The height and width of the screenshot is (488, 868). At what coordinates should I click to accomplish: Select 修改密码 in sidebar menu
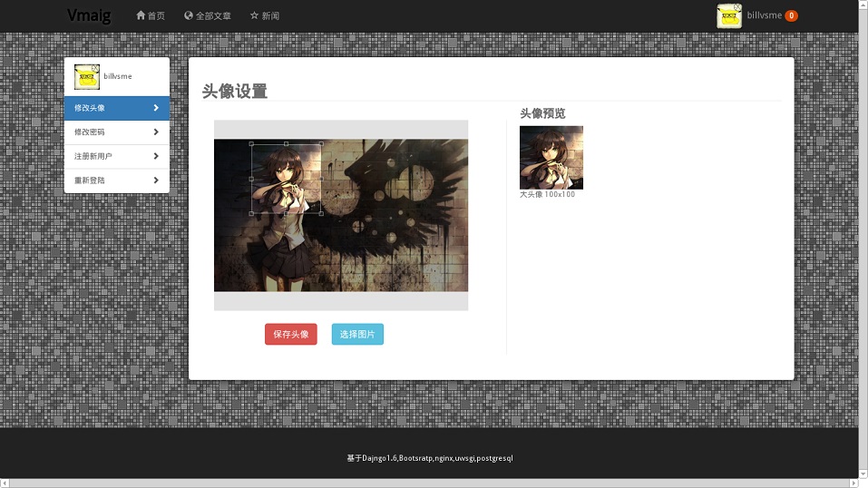pos(117,132)
